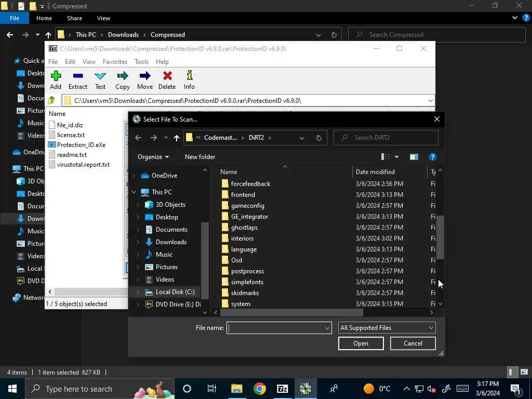The image size is (532, 399).
Task: Click Cortana circle on taskbar
Action: point(187,389)
